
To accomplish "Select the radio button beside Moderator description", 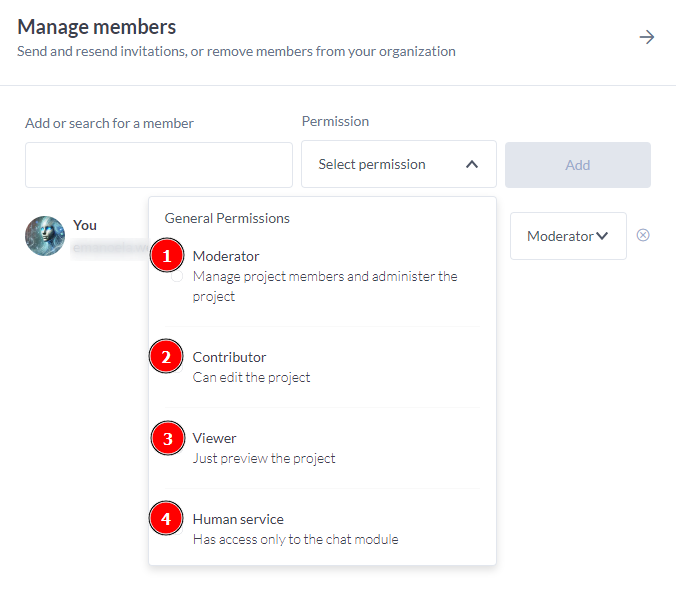I will click(177, 276).
